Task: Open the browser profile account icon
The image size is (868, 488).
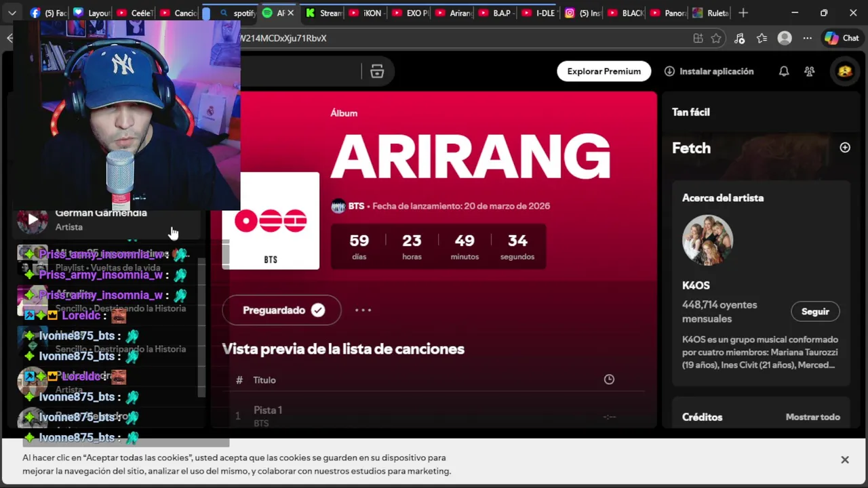Action: [x=785, y=39]
